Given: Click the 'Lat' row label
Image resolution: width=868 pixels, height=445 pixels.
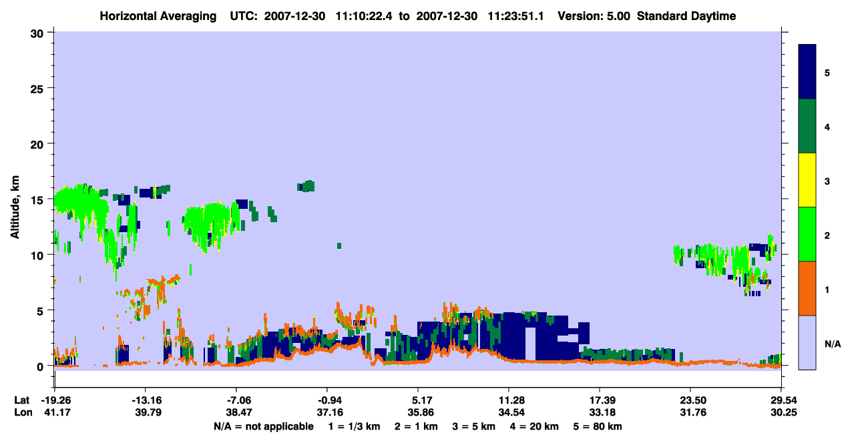Looking at the screenshot, I should tap(21, 400).
